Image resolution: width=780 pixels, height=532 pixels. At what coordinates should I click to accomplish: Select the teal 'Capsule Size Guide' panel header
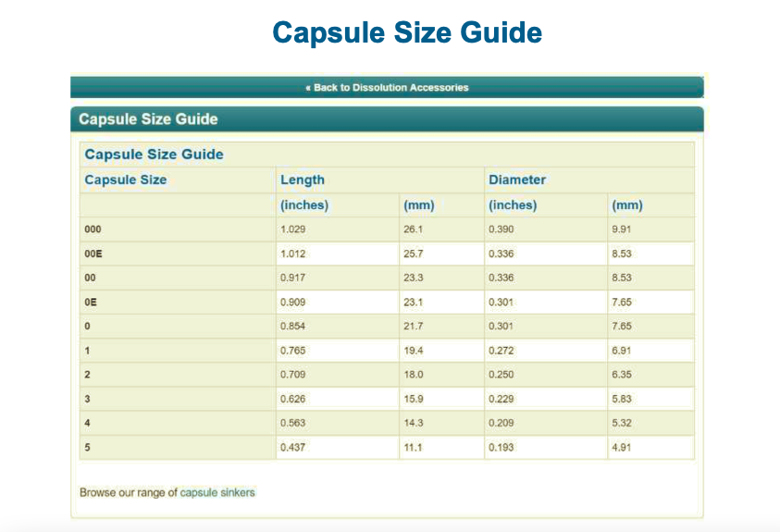coord(387,119)
